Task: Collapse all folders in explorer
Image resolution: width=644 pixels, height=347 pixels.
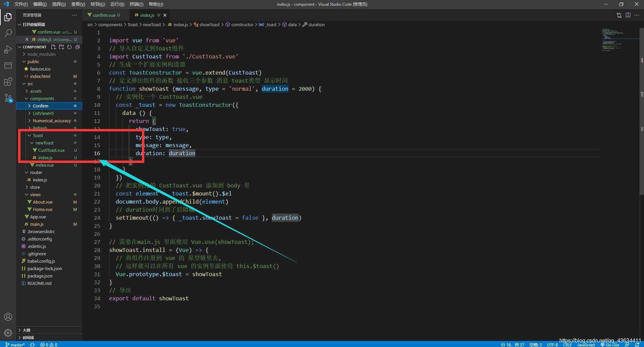Action: pyautogui.click(x=78, y=47)
